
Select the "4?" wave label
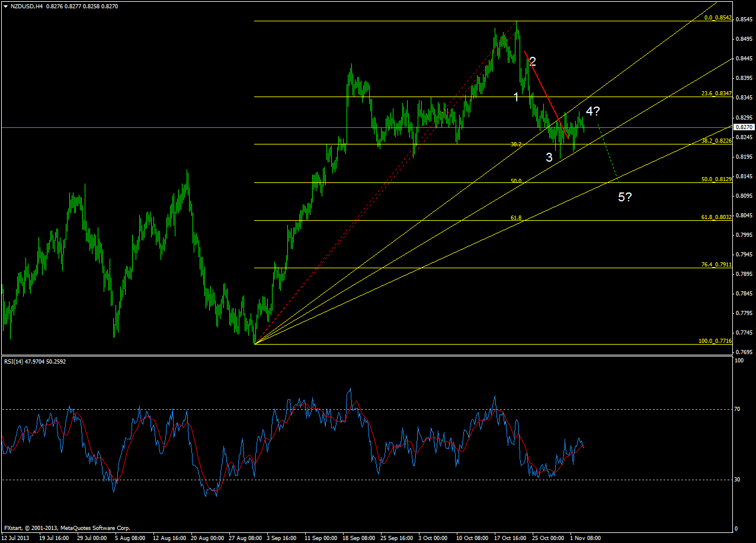594,111
